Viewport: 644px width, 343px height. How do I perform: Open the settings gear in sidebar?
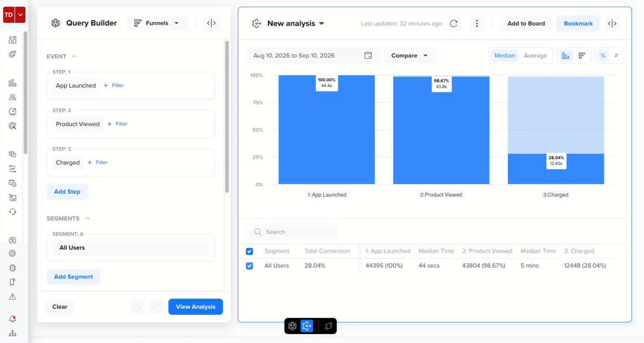(x=13, y=253)
